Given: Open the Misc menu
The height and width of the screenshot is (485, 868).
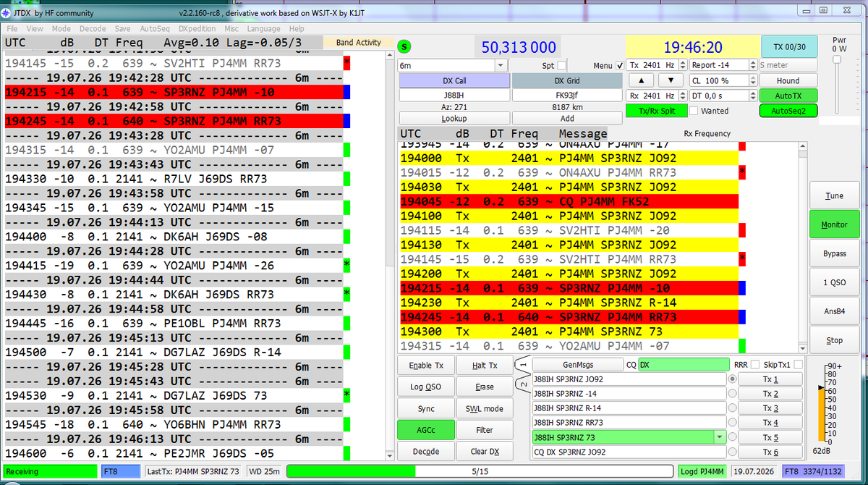Looking at the screenshot, I should 231,29.
